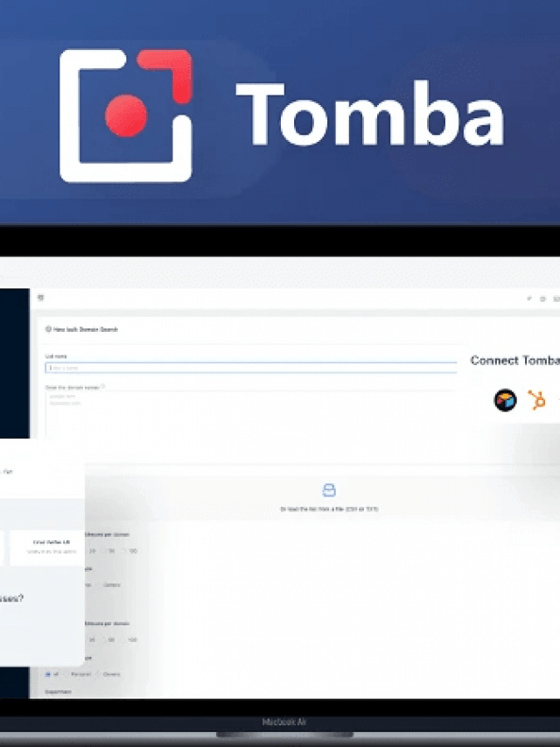560x747 pixels.
Task: Select upper 'Generic' type radio option
Action: click(x=99, y=585)
